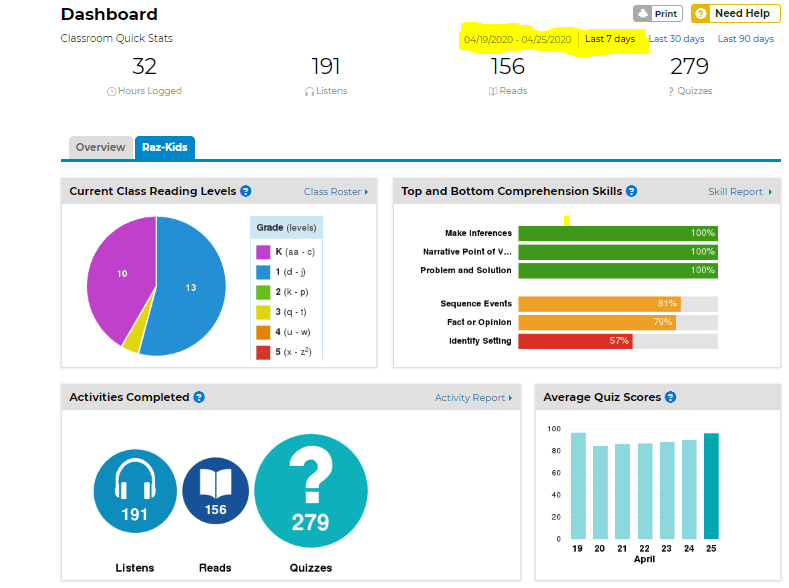Click the orange 4 (u - w) legend swatch
The image size is (789, 588).
(x=263, y=332)
